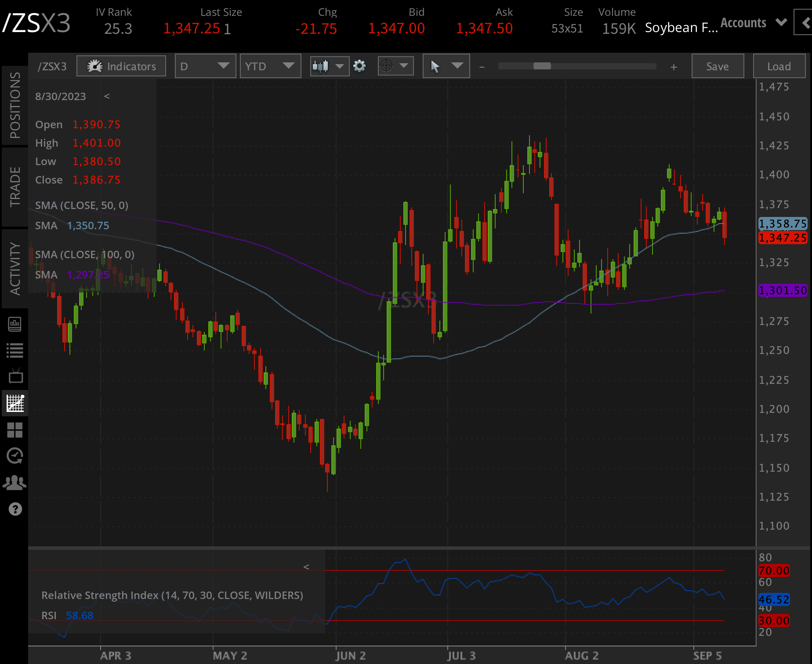Screen dimensions: 812x664
Task: Click the Save button
Action: click(717, 66)
